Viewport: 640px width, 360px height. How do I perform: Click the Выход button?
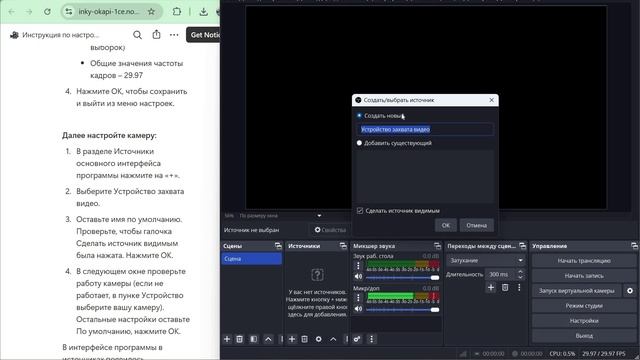click(584, 336)
